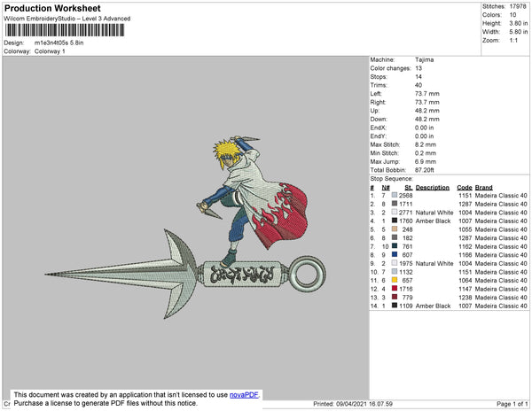The width and height of the screenshot is (532, 411).
Task: Open the novaPDF link in the notice
Action: click(x=244, y=395)
